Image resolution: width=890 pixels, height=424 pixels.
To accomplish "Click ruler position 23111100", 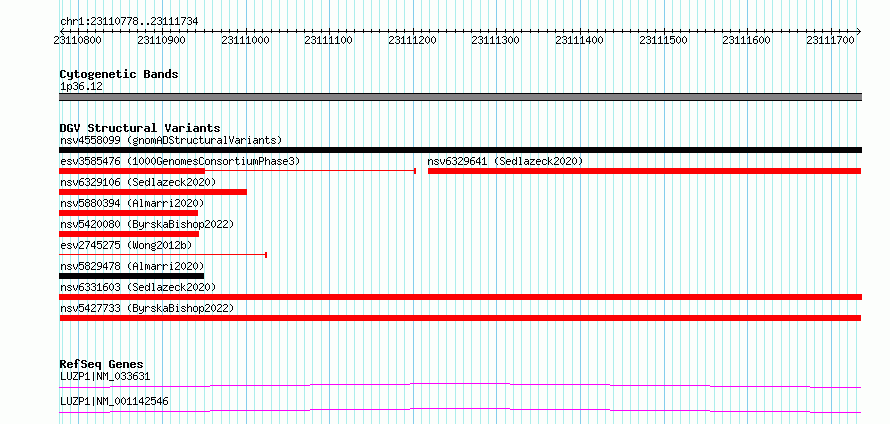I will coord(328,40).
